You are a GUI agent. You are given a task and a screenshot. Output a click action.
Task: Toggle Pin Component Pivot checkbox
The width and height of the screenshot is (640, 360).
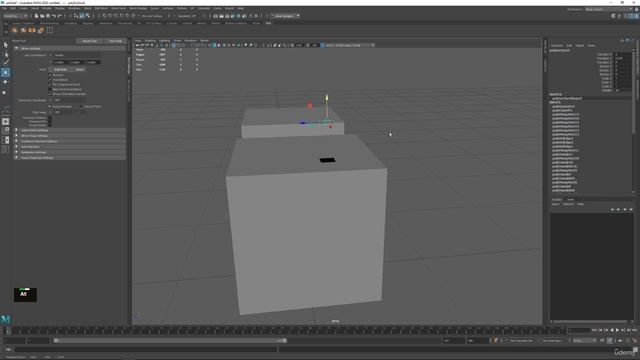tap(50, 84)
